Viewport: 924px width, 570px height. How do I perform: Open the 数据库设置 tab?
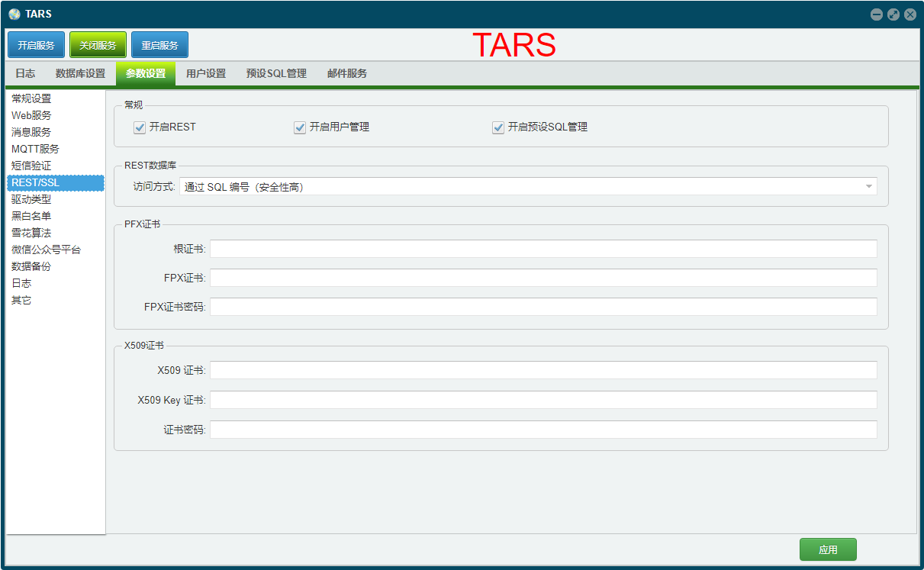click(x=80, y=73)
